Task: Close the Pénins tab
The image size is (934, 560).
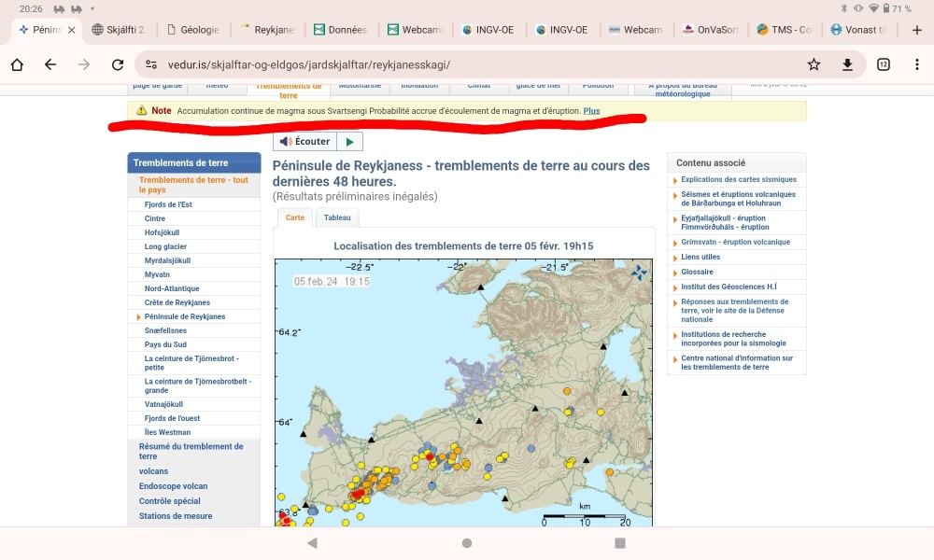Action: pyautogui.click(x=72, y=30)
